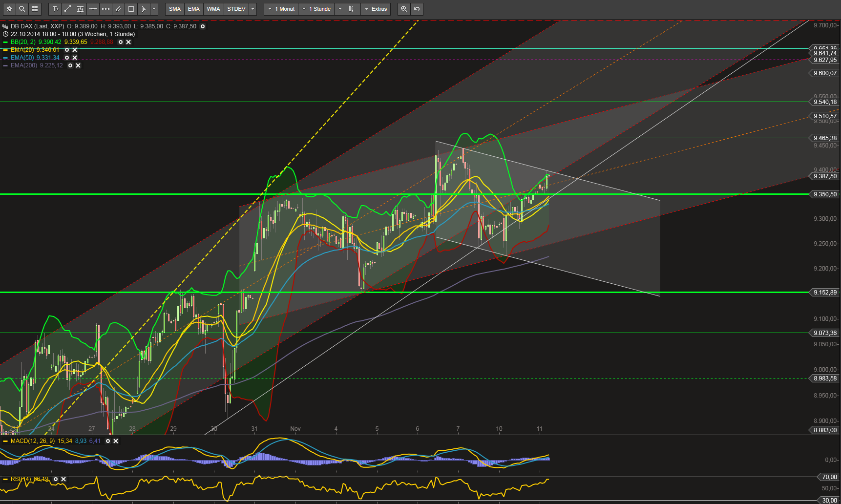Open chart type candlestick icon

pos(352,9)
